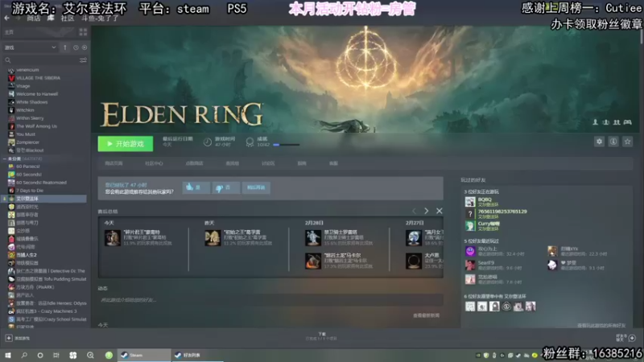This screenshot has height=362, width=644.
Task: Open the 社区中心 community hub tab
Action: [154, 163]
